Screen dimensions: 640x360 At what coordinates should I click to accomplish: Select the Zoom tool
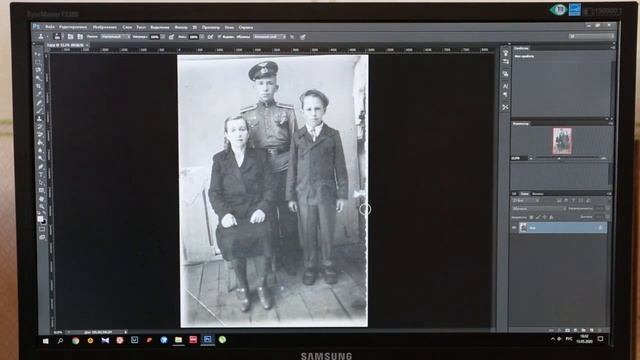[x=42, y=207]
